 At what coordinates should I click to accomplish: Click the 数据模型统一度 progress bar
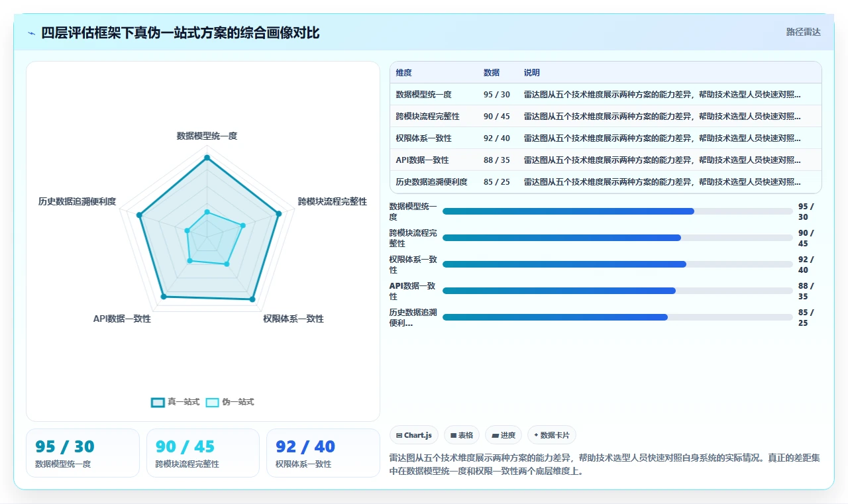pos(617,211)
